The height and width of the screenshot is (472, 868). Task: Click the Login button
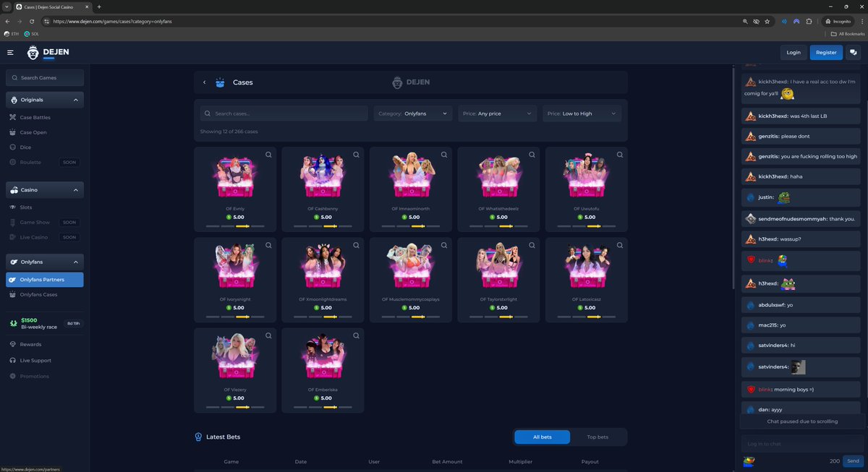pyautogui.click(x=793, y=52)
